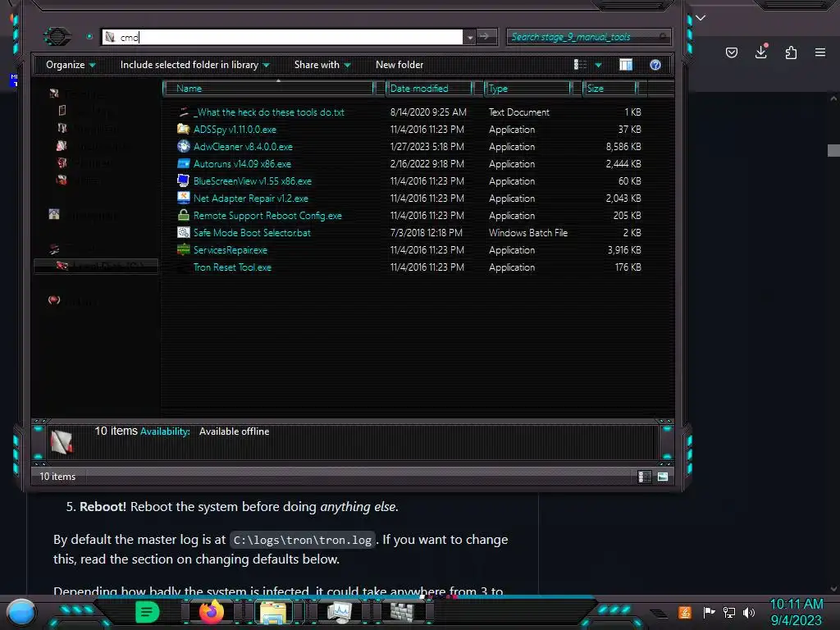This screenshot has height=630, width=840.
Task: Create a New folder
Action: click(x=399, y=65)
